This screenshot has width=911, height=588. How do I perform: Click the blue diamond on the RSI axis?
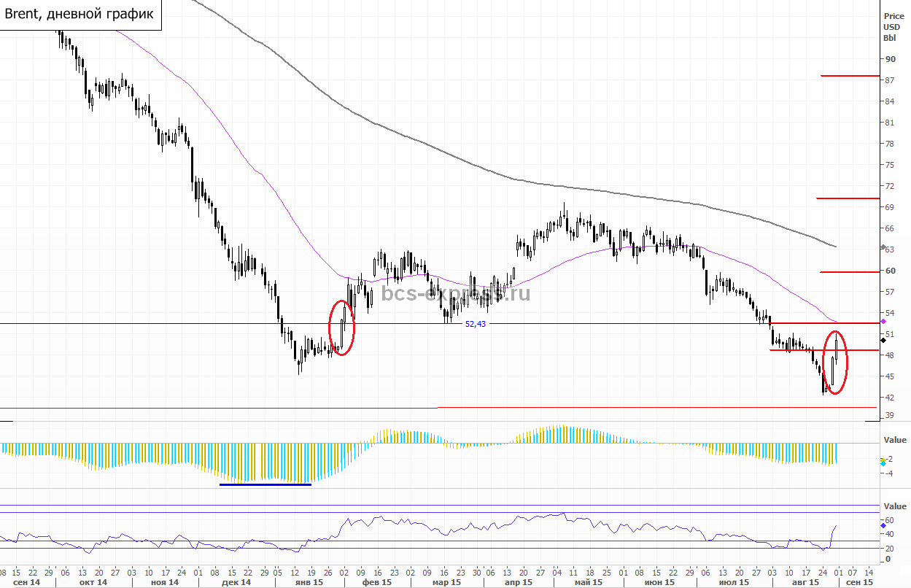coord(883,525)
